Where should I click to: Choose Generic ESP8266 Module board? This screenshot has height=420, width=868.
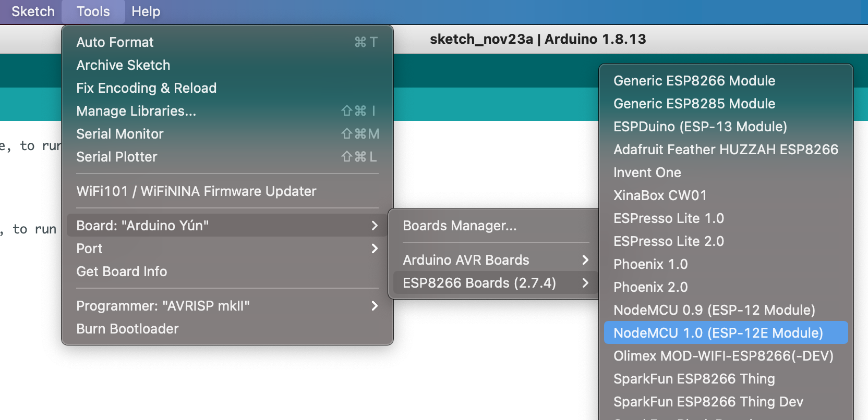coord(694,81)
